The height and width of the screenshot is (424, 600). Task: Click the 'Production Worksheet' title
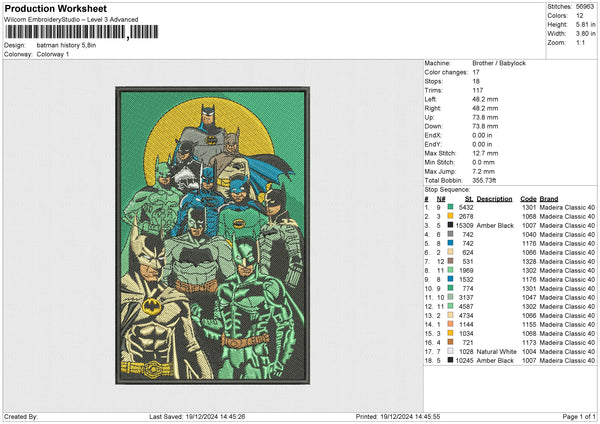pyautogui.click(x=55, y=8)
